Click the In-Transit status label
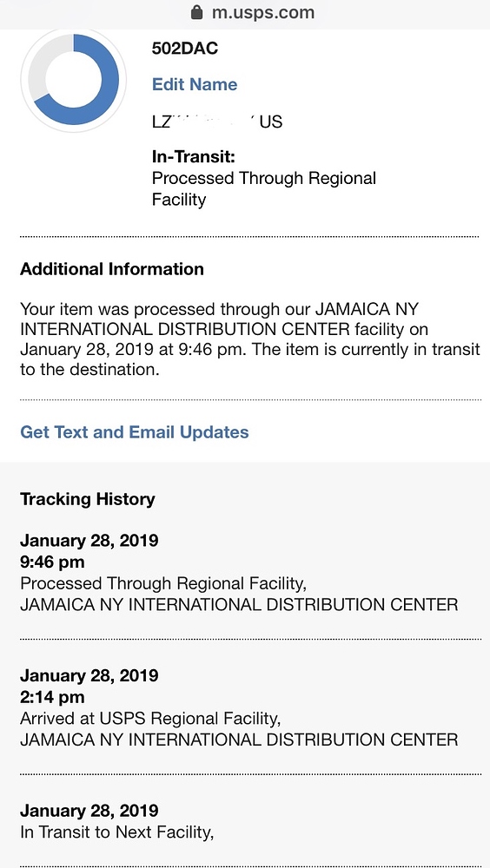The height and width of the screenshot is (868, 490). tap(194, 157)
